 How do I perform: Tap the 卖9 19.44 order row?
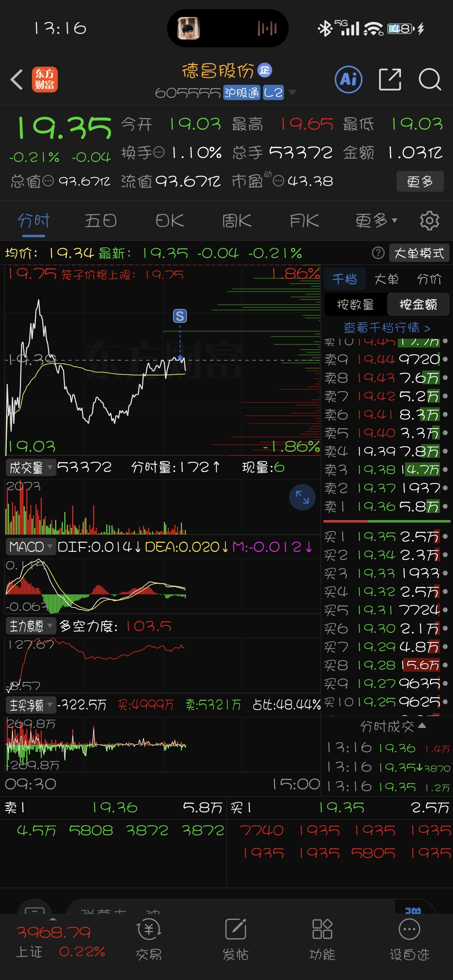coord(386,359)
